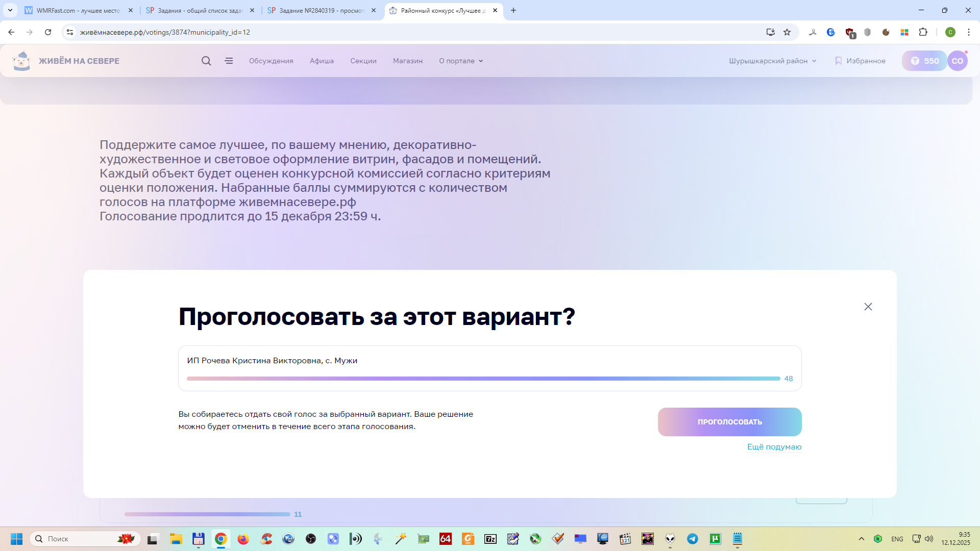The width and height of the screenshot is (980, 551).
Task: Open Telegram from the taskbar
Action: [x=693, y=539]
